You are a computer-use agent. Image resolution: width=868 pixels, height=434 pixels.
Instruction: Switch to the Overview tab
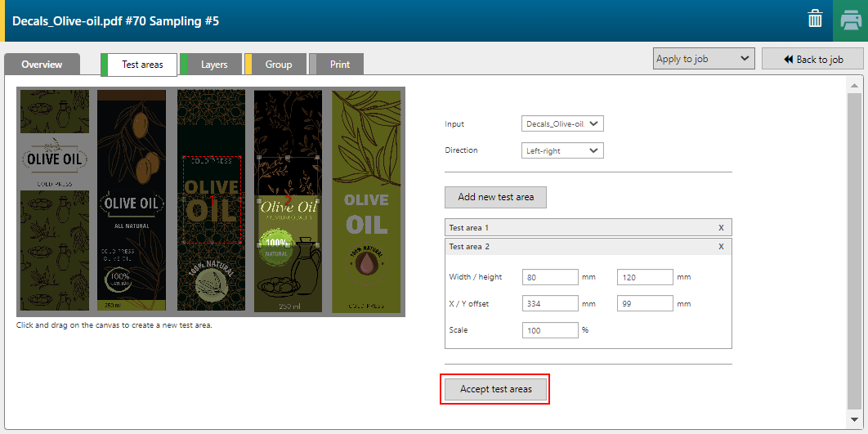42,65
